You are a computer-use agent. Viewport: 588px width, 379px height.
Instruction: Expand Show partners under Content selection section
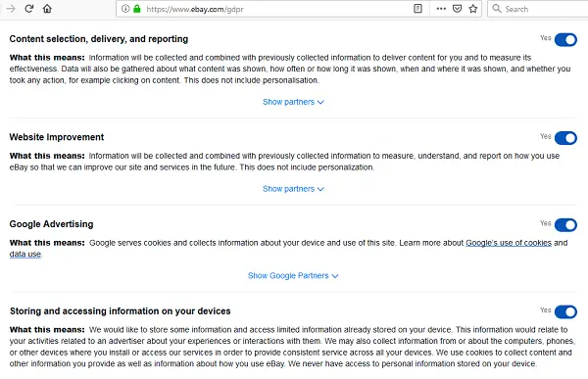[293, 102]
